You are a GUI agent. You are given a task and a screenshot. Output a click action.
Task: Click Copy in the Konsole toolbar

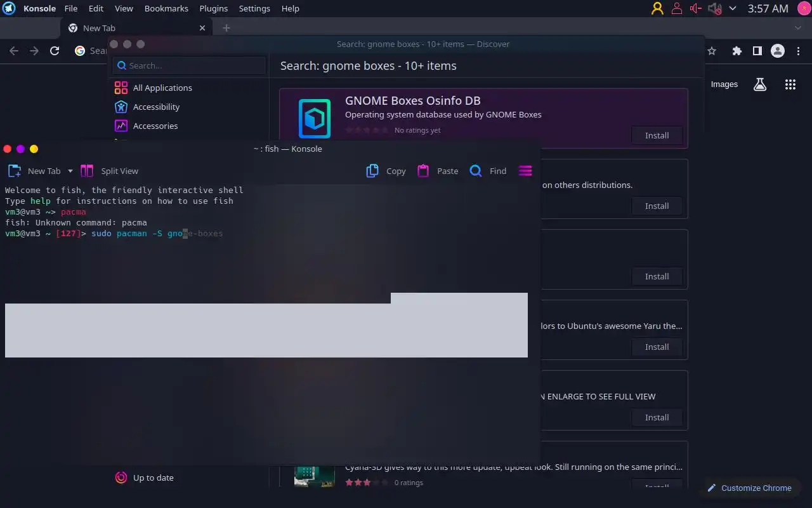click(x=386, y=171)
